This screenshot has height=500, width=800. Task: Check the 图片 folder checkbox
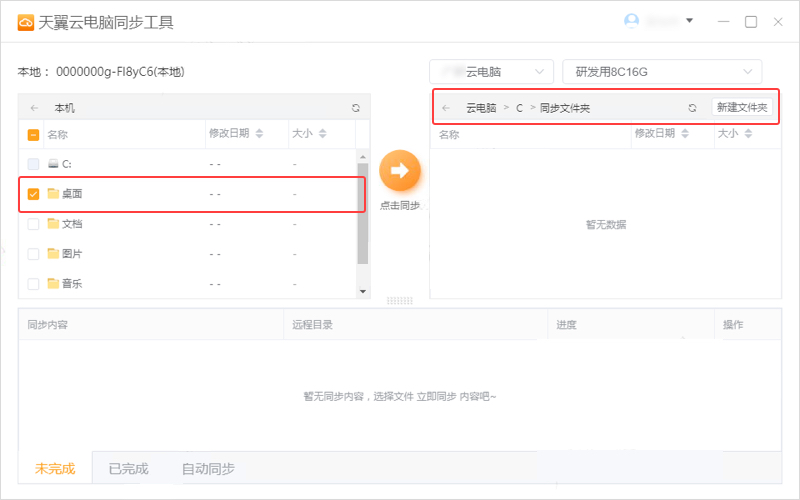(x=33, y=254)
